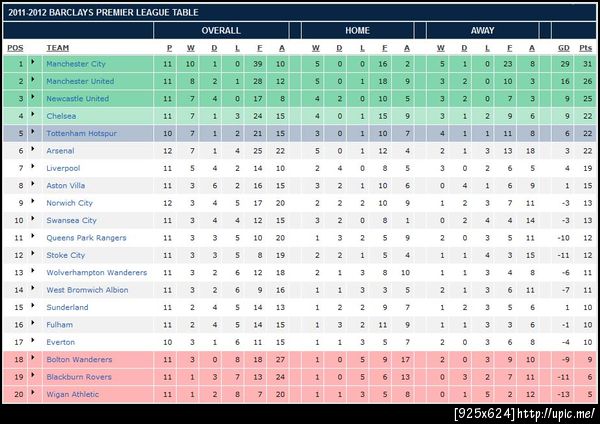Open the Wolverhampton Wanderers link
The width and height of the screenshot is (600, 424).
tap(96, 272)
